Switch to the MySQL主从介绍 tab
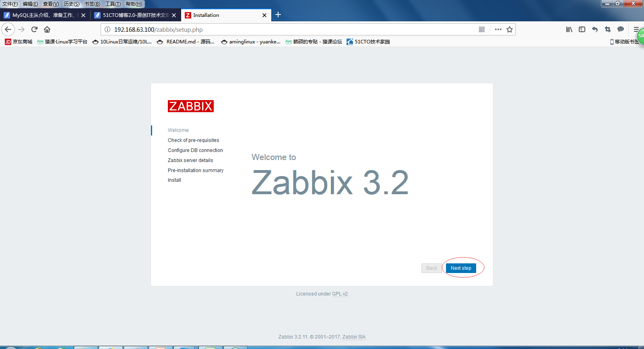 pos(44,15)
